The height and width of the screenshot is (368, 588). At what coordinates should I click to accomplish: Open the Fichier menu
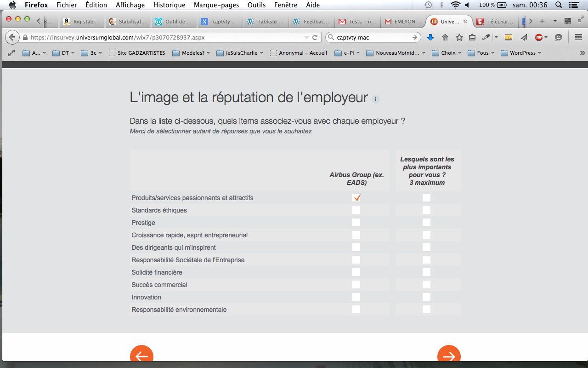tap(67, 5)
